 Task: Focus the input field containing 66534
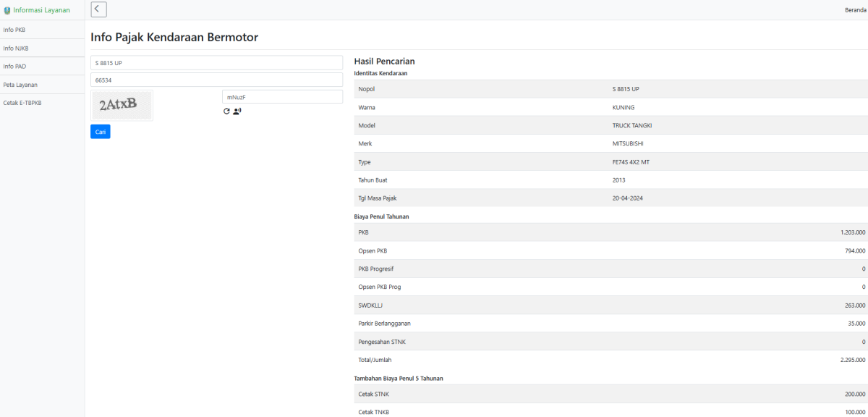pyautogui.click(x=216, y=80)
